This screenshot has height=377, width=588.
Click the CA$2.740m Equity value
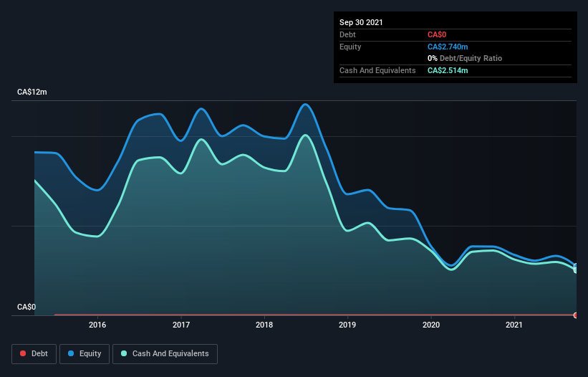[x=448, y=47]
